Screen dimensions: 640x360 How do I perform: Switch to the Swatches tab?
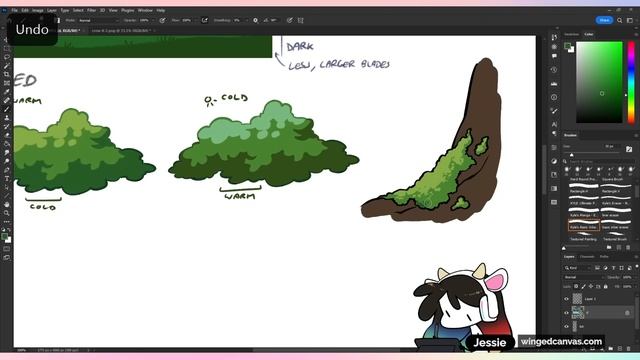[571, 34]
